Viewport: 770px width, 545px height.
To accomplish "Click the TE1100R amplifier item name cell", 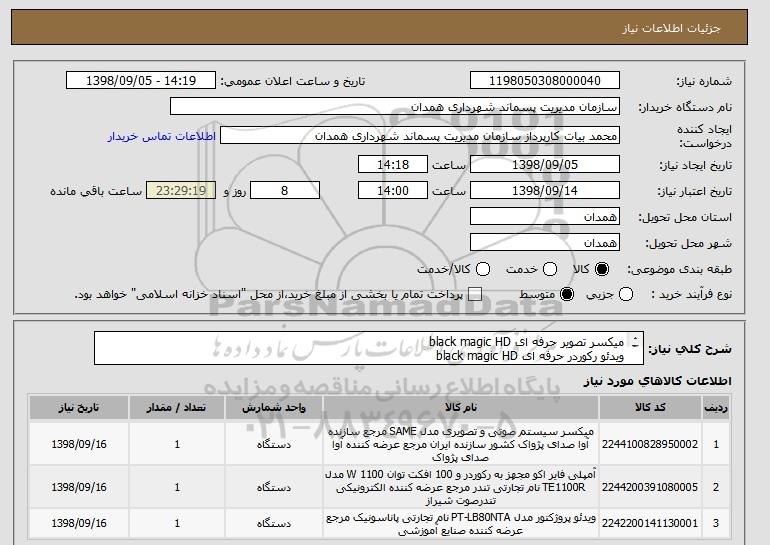I will click(461, 487).
